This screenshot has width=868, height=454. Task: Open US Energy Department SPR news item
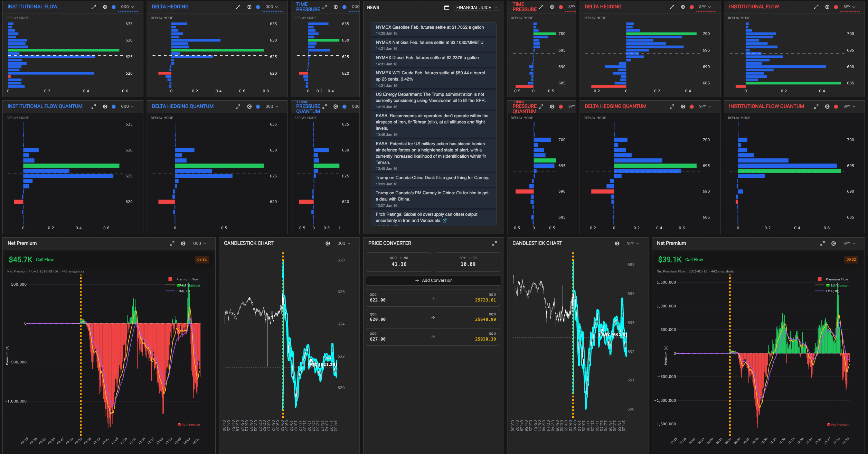[433, 100]
